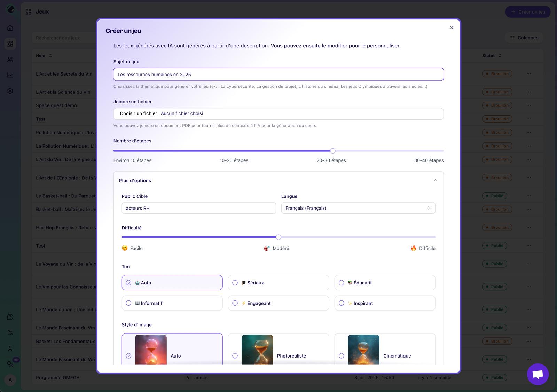Click the Difficulté slider handle

pos(278,237)
